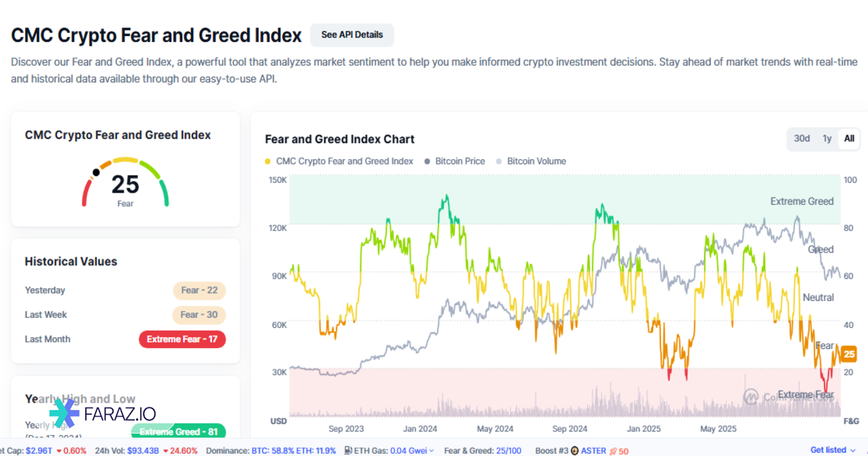Click the orange 25 value tag on chart

pyautogui.click(x=849, y=354)
